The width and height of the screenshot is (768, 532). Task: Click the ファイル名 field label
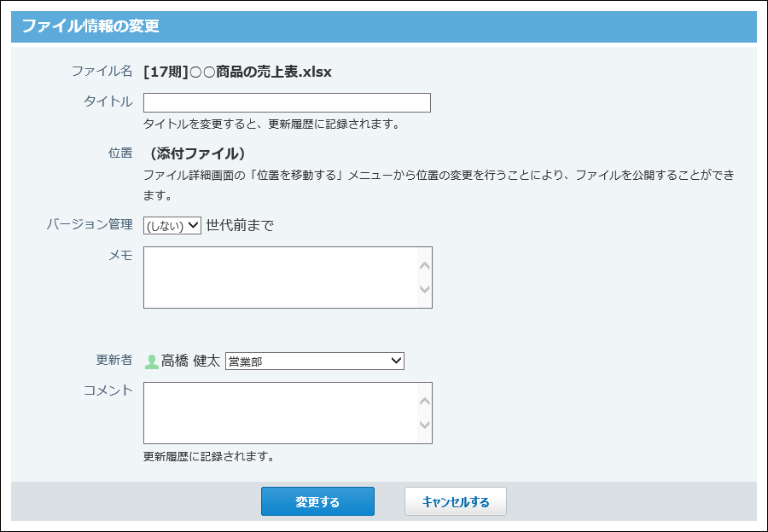pos(102,72)
